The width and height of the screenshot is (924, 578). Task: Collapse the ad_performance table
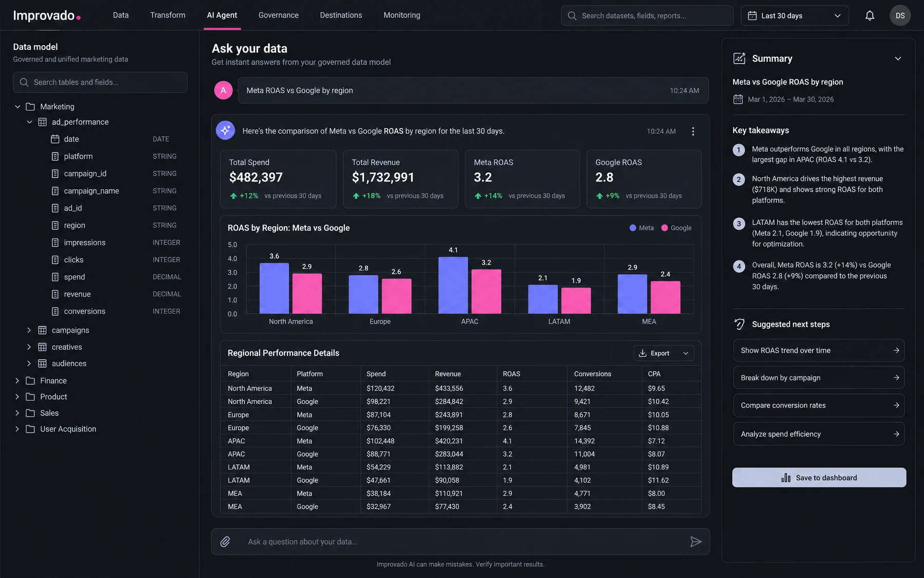pos(29,122)
